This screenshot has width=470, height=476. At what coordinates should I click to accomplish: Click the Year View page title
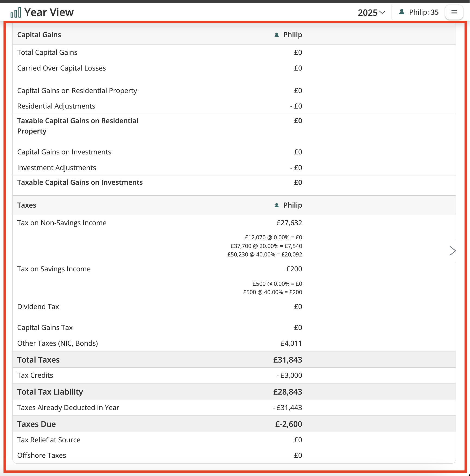click(x=49, y=12)
